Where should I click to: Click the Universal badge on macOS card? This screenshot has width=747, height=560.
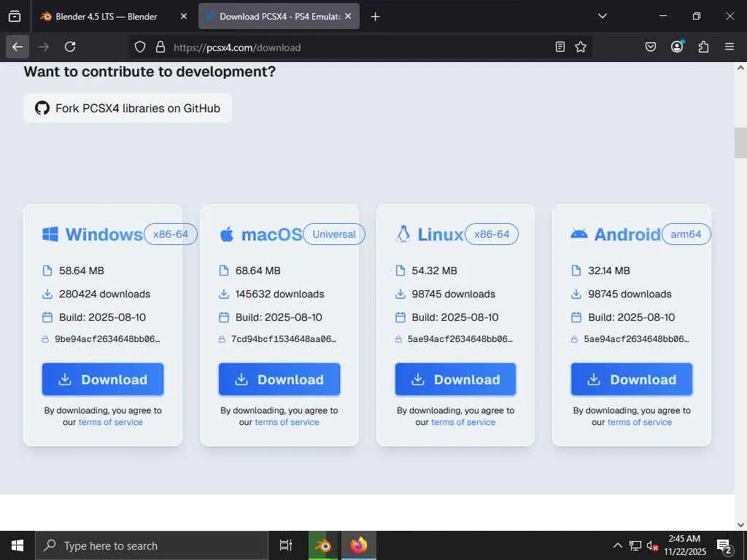coord(334,234)
